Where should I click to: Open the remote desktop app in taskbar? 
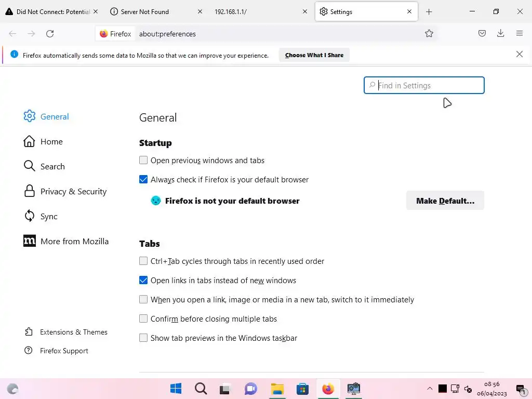[353, 389]
